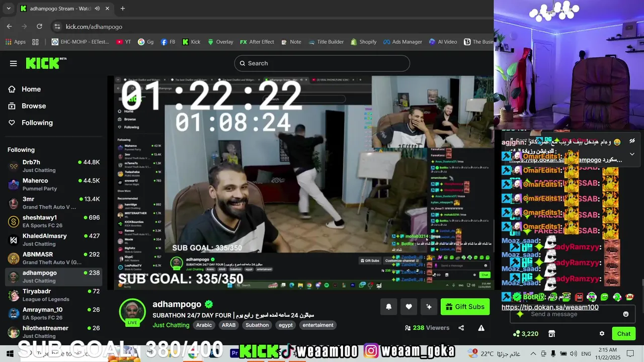Open the Shopify bookmark

point(364,42)
